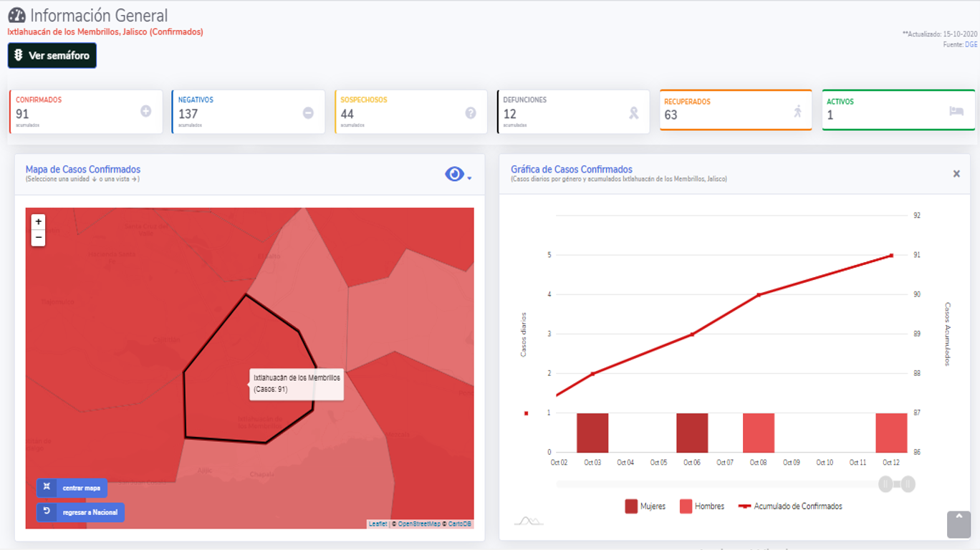980x550 pixels.
Task: Click the walking person icon on Recuperados card
Action: pos(797,111)
